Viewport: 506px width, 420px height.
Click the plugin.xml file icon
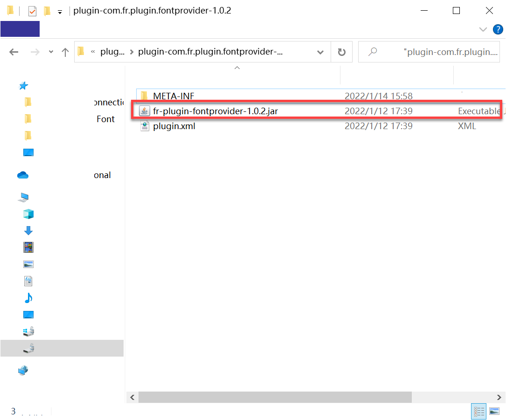[x=145, y=126]
